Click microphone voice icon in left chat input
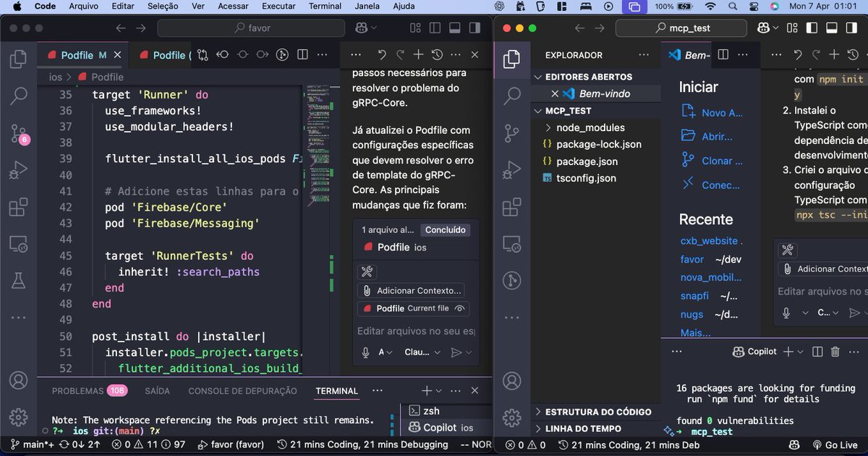Viewport: 868px width, 456px height. (x=366, y=352)
